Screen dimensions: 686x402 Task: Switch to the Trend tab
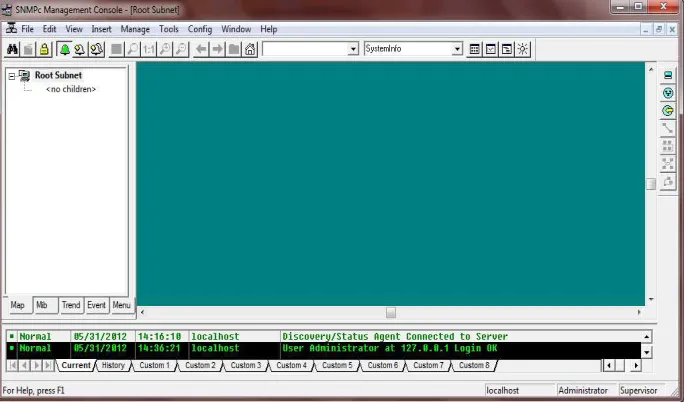(71, 305)
